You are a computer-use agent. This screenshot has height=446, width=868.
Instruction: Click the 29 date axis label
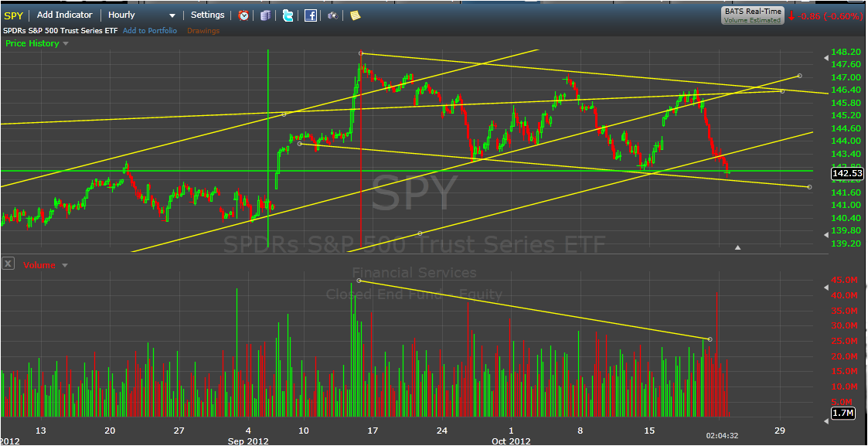pos(780,430)
